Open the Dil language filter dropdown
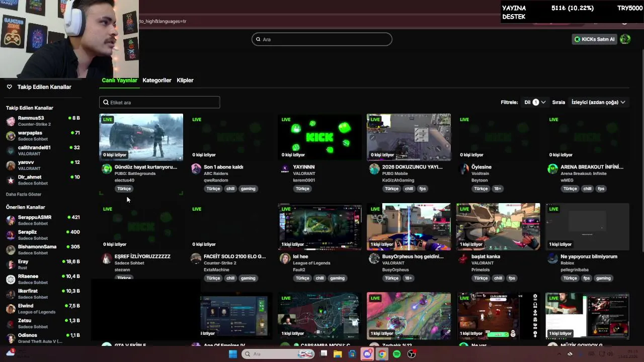Image resolution: width=644 pixels, height=362 pixels. [x=535, y=102]
